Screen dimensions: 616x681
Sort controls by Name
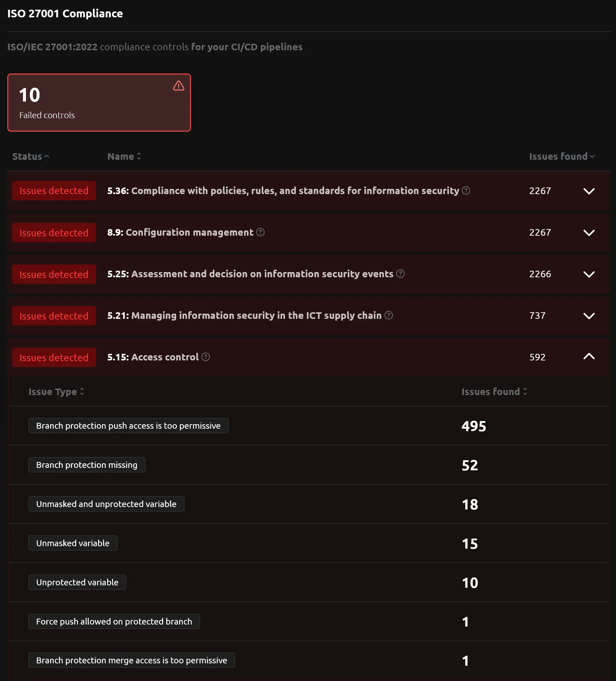124,156
